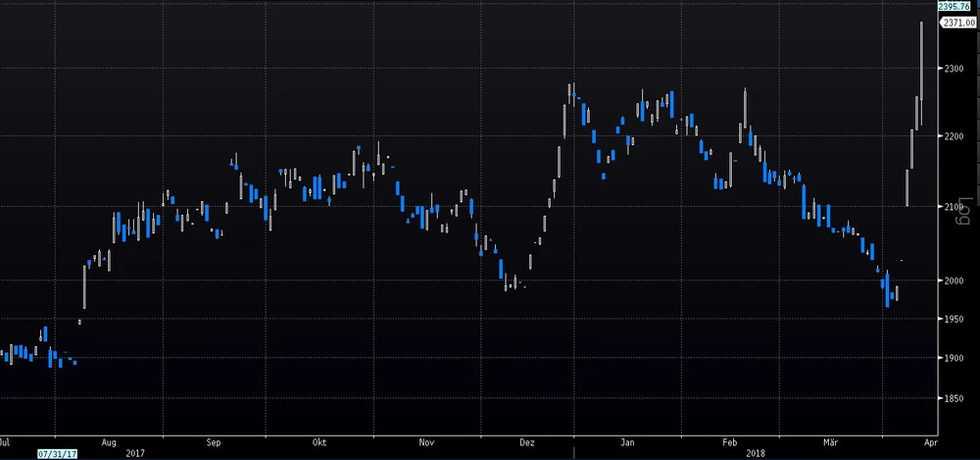Click the Feb month label
The width and height of the screenshot is (980, 460).
[x=728, y=442]
